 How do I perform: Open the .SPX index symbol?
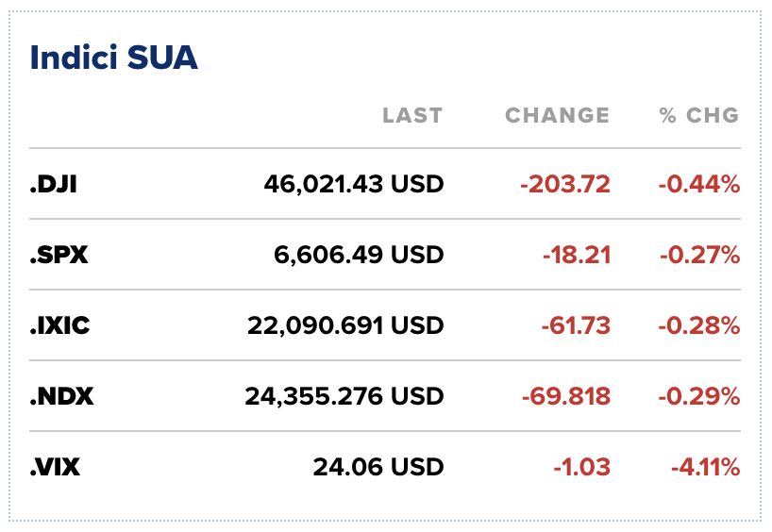tap(59, 255)
